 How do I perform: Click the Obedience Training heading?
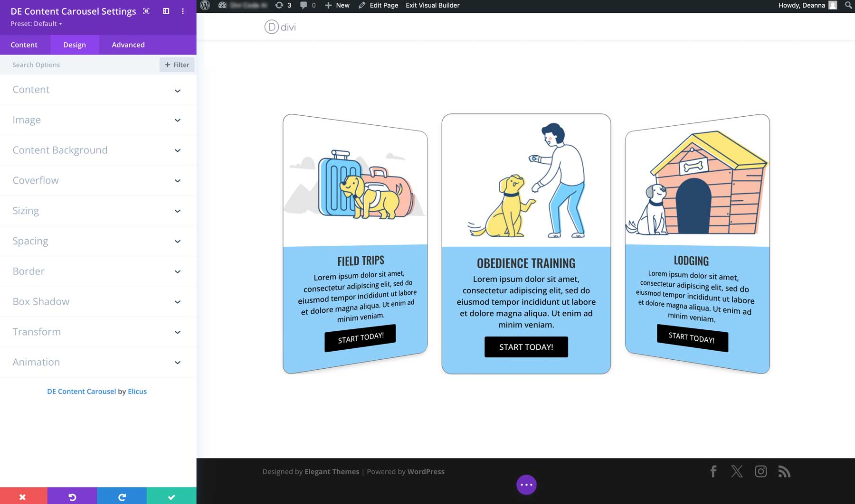coord(526,263)
